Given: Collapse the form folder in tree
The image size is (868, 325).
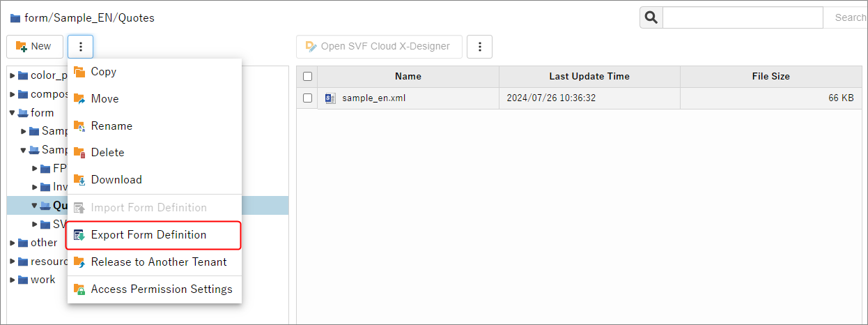Looking at the screenshot, I should (x=12, y=113).
